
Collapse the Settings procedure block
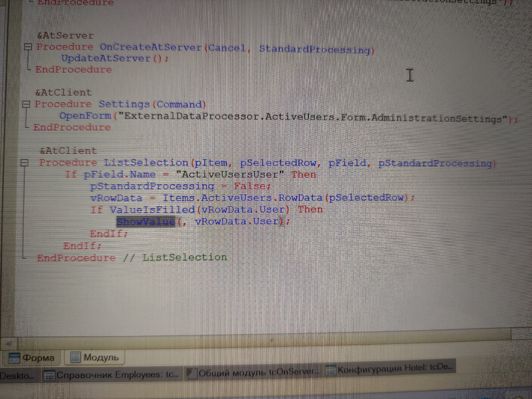click(26, 105)
